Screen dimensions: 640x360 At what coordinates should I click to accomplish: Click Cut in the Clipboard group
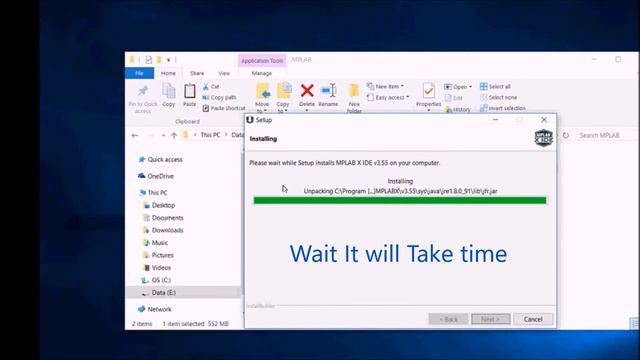point(211,87)
